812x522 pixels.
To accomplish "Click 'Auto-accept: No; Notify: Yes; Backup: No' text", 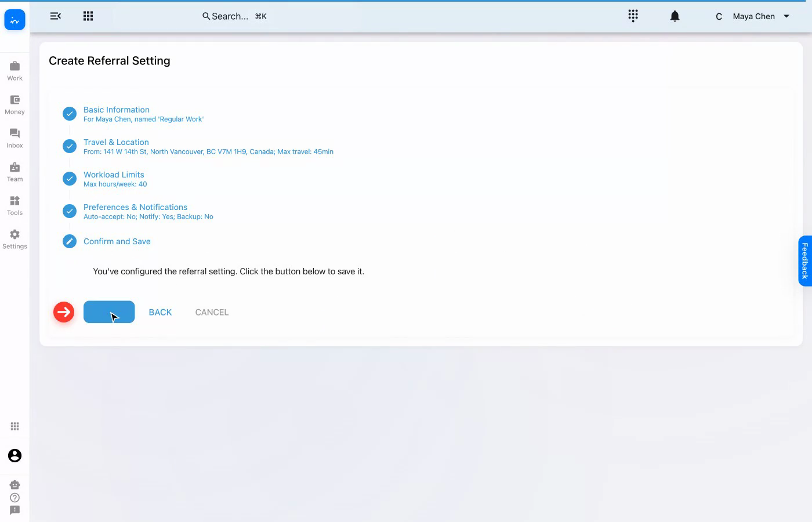I will pos(148,217).
